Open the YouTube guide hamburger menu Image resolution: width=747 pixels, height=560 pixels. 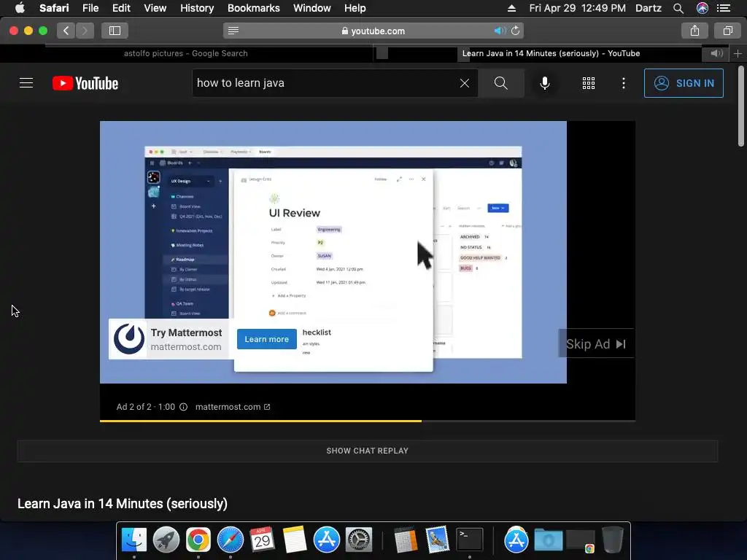[26, 83]
